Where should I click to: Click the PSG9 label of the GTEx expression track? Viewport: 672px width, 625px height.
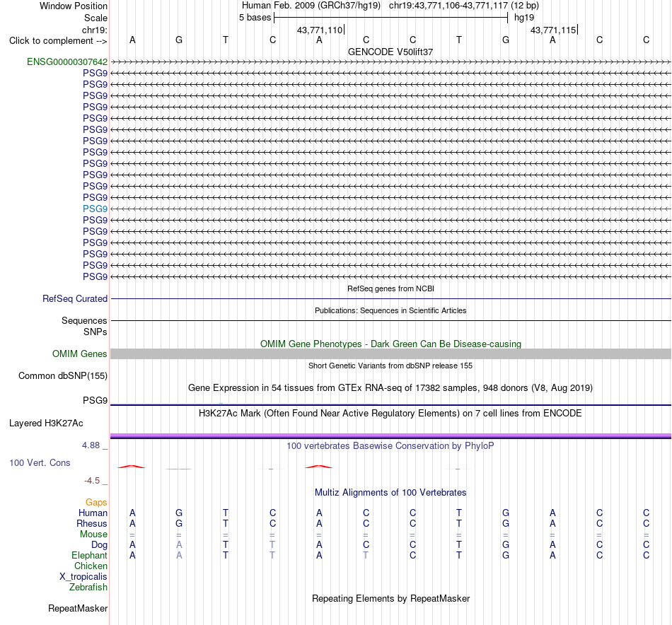(95, 401)
